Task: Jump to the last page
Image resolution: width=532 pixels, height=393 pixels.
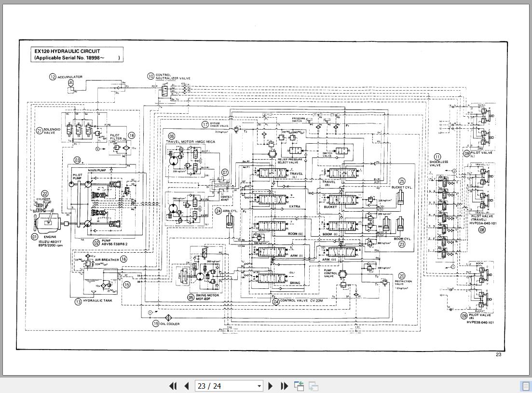Action: (x=284, y=386)
